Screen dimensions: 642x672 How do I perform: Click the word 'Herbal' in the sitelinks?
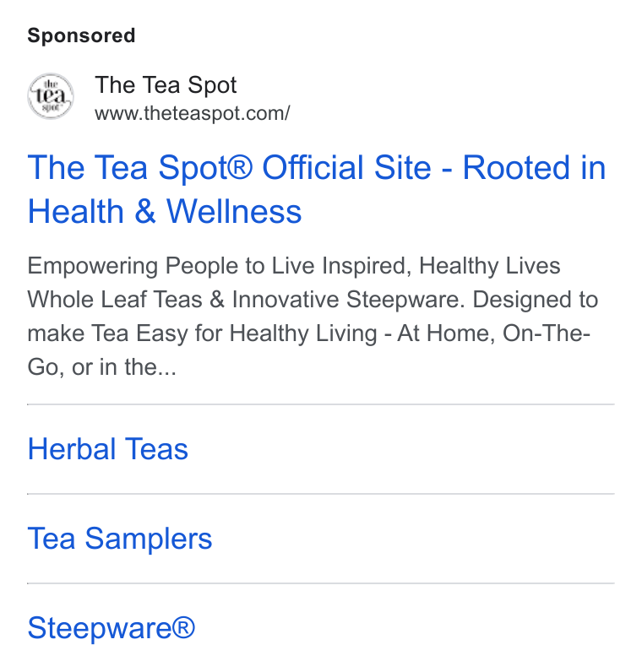coord(72,449)
